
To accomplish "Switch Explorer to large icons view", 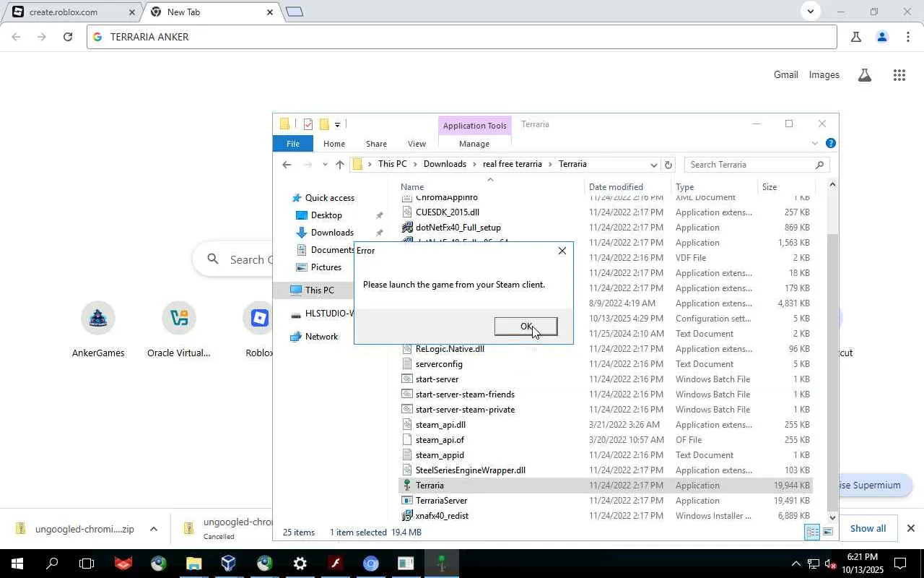I will (x=828, y=532).
